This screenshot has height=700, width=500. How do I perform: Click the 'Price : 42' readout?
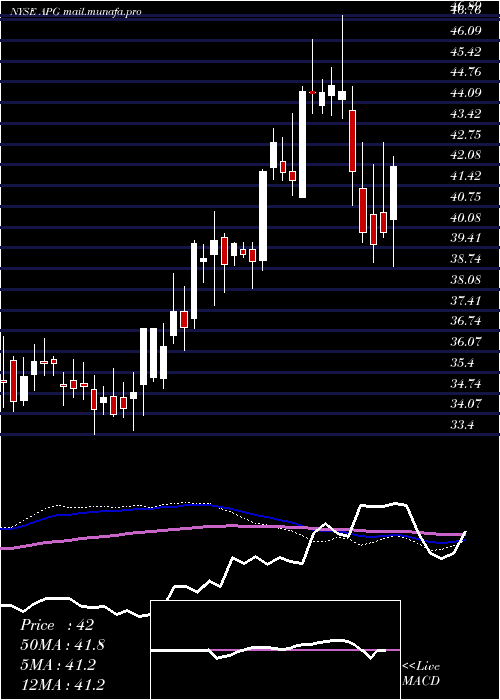coord(57,625)
